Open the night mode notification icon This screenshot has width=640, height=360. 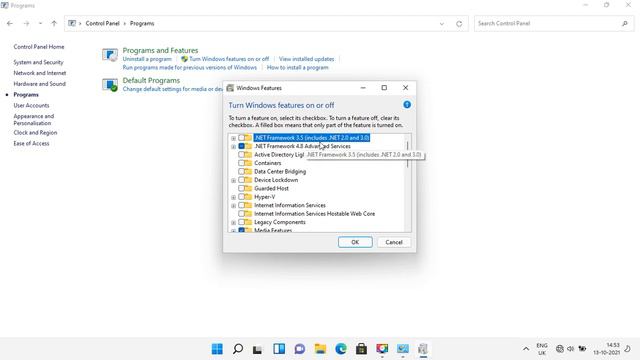click(x=627, y=349)
